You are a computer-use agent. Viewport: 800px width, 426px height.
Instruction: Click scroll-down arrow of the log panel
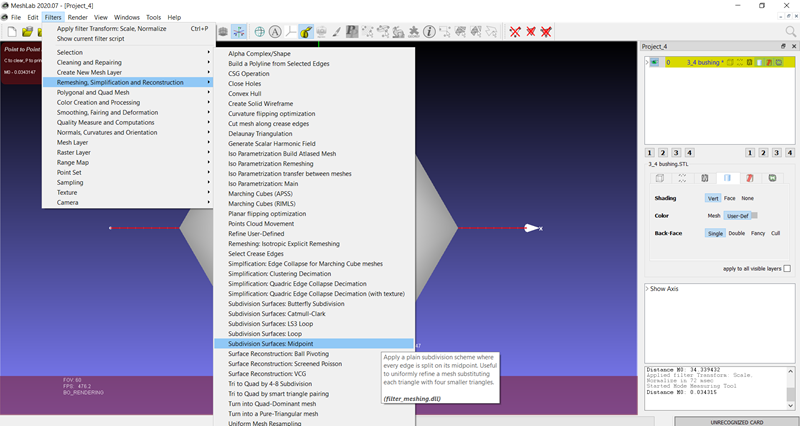790,406
